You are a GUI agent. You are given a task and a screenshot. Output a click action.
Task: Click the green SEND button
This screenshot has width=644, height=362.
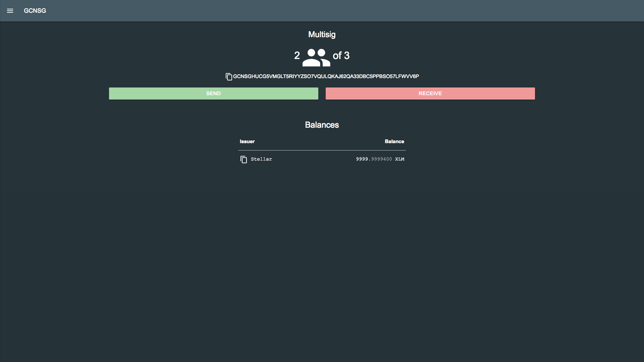213,94
